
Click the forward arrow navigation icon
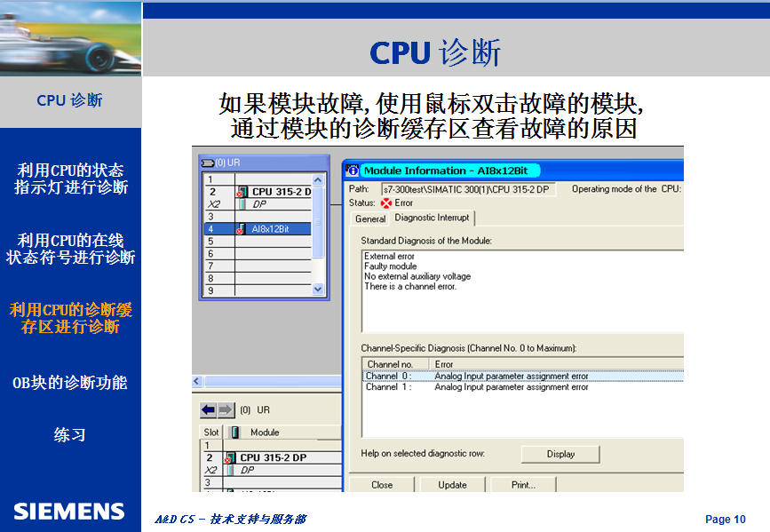point(225,409)
